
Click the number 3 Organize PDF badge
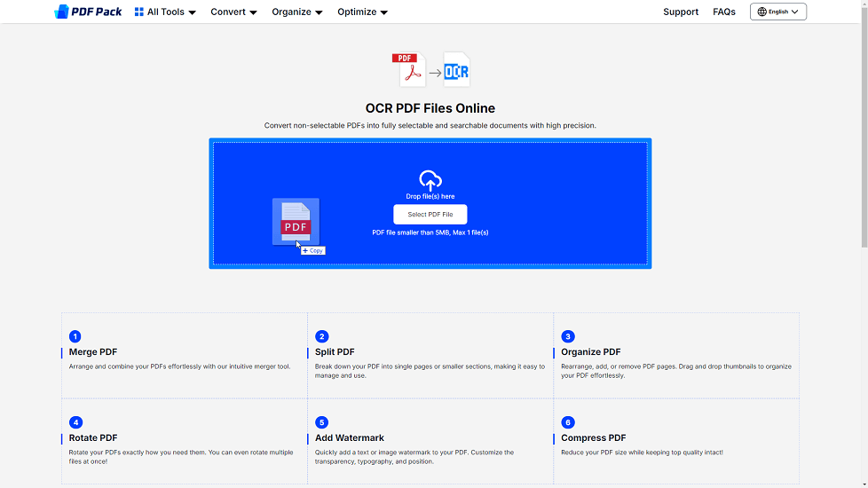coord(568,336)
